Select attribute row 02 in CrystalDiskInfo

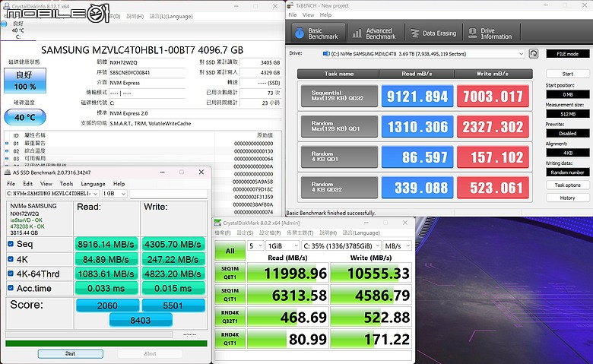pyautogui.click(x=140, y=150)
